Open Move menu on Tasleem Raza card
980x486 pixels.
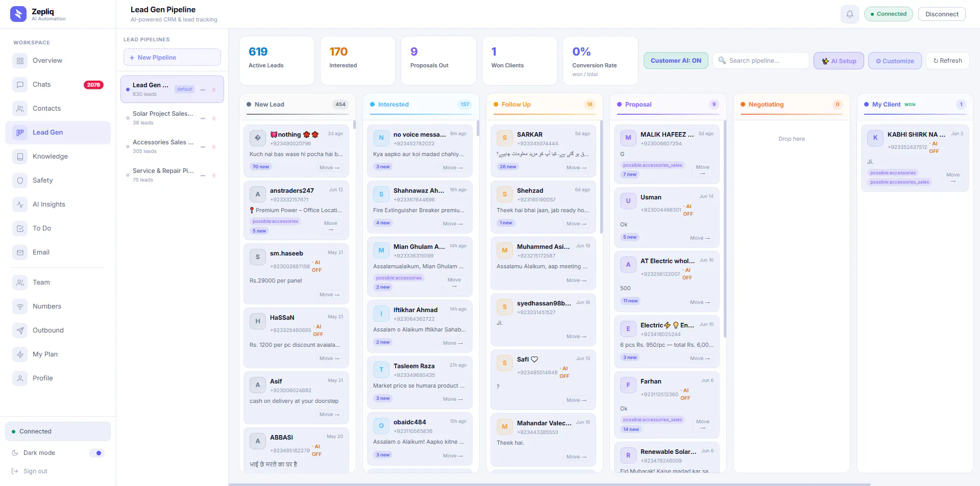pos(453,399)
